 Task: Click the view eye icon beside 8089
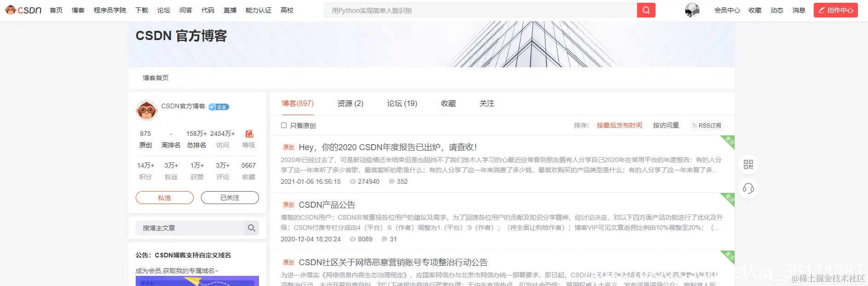353,239
